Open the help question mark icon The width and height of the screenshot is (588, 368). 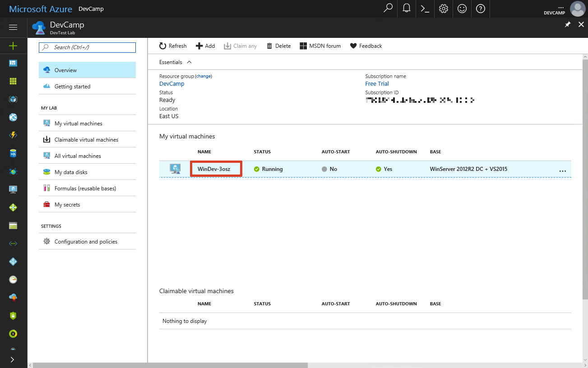pyautogui.click(x=480, y=9)
